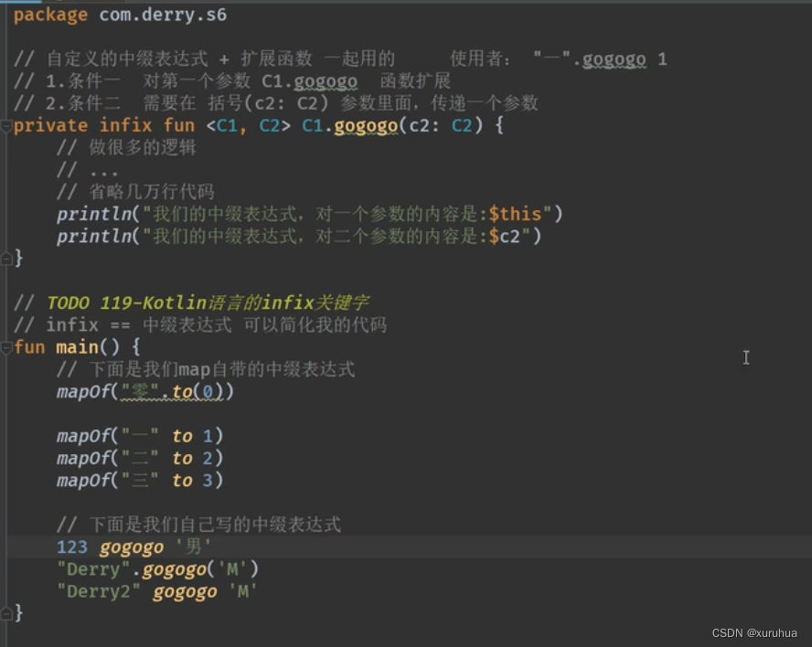This screenshot has height=647, width=812.
Task: Click gogogo in the function declaration
Action: point(366,126)
